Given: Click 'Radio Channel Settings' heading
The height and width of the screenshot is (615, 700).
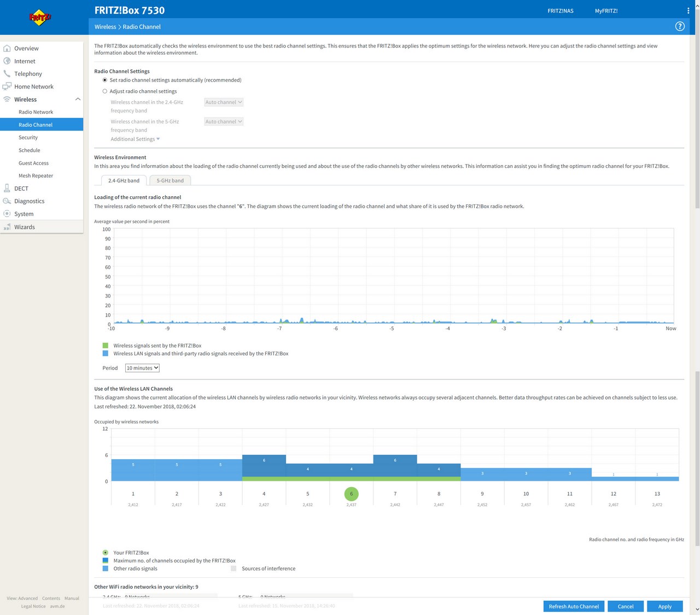Looking at the screenshot, I should [x=122, y=71].
